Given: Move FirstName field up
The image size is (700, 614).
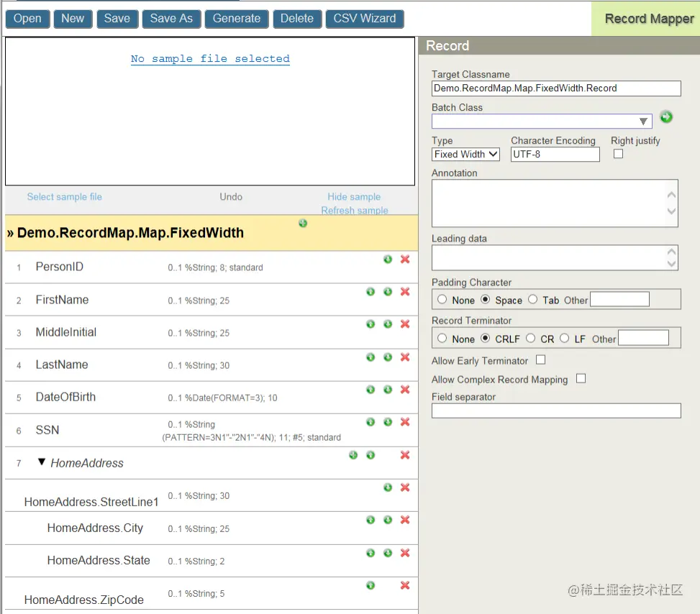Looking at the screenshot, I should pyautogui.click(x=371, y=292).
